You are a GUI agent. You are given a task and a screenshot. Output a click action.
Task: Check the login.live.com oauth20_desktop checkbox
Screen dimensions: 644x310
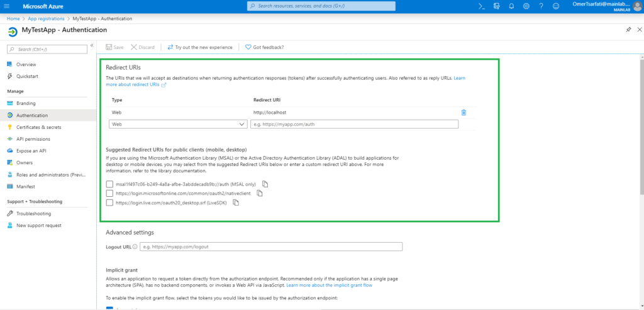tap(109, 202)
